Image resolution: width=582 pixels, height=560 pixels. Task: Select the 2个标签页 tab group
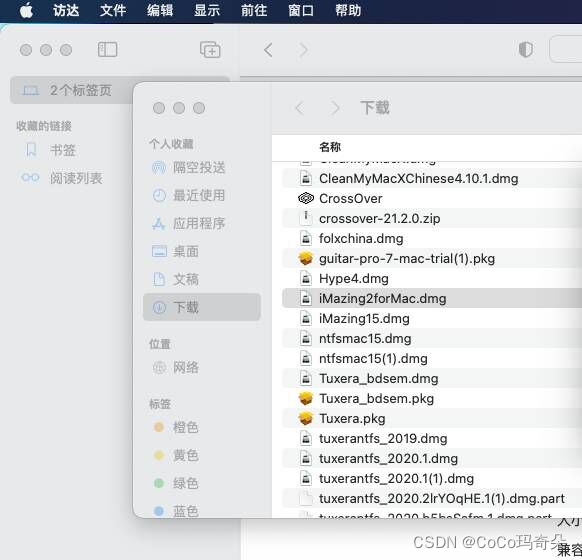click(x=120, y=90)
